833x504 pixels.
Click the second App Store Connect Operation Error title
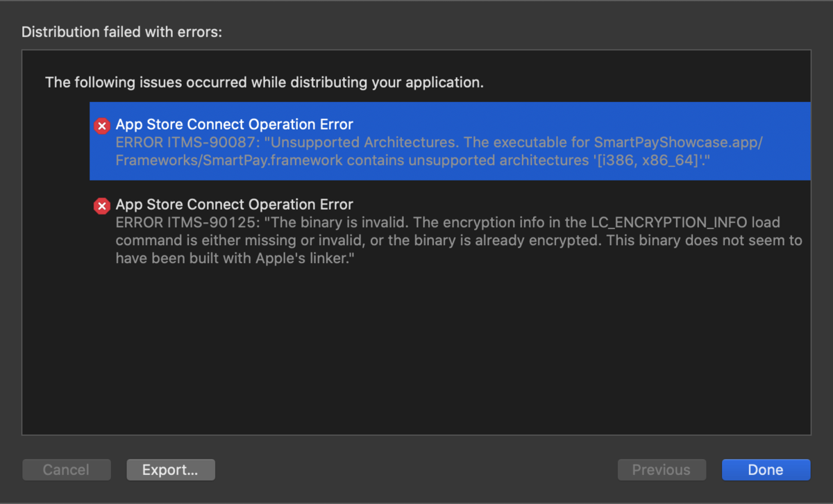(x=234, y=204)
